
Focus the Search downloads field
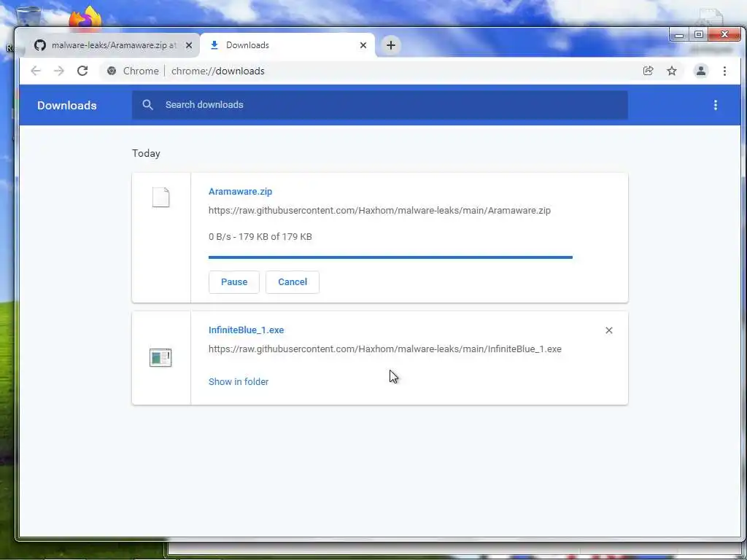[379, 105]
